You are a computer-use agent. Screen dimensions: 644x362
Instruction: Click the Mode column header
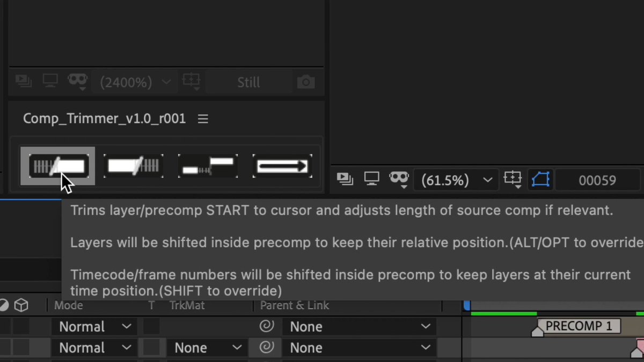69,305
